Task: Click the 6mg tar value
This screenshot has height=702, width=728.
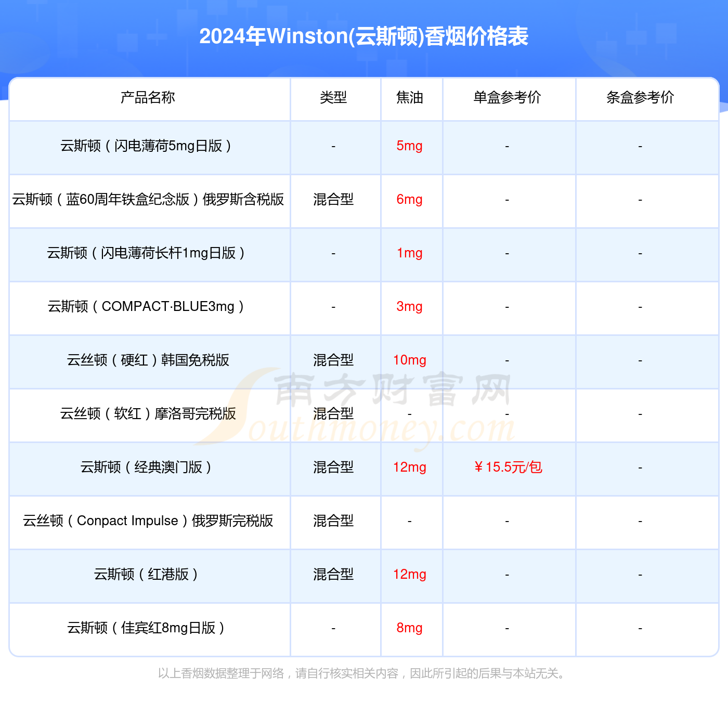Action: [x=410, y=200]
